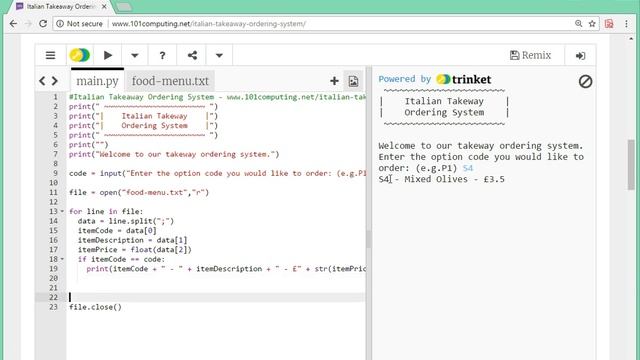Run the code with the play button
This screenshot has width=640, height=360.
point(108,55)
